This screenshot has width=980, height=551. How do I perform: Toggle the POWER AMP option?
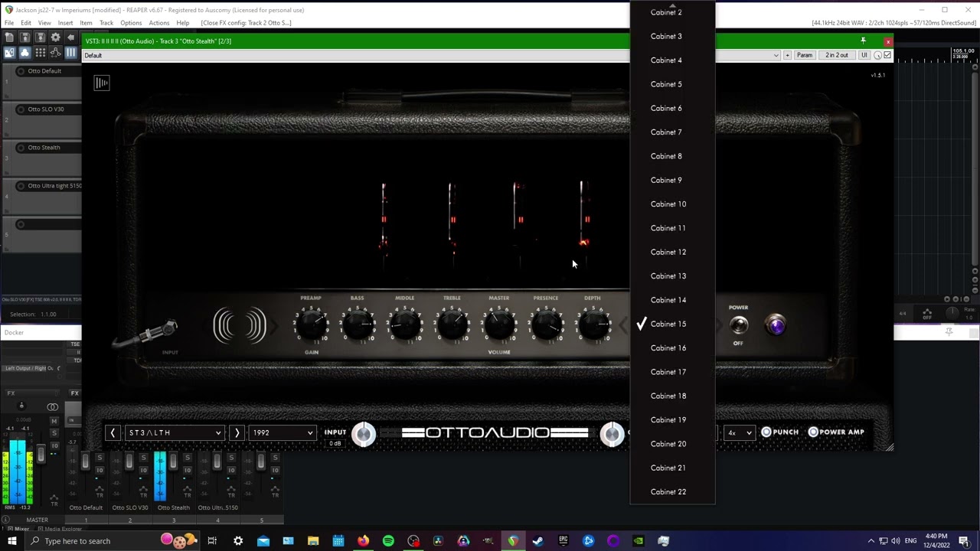tap(836, 432)
